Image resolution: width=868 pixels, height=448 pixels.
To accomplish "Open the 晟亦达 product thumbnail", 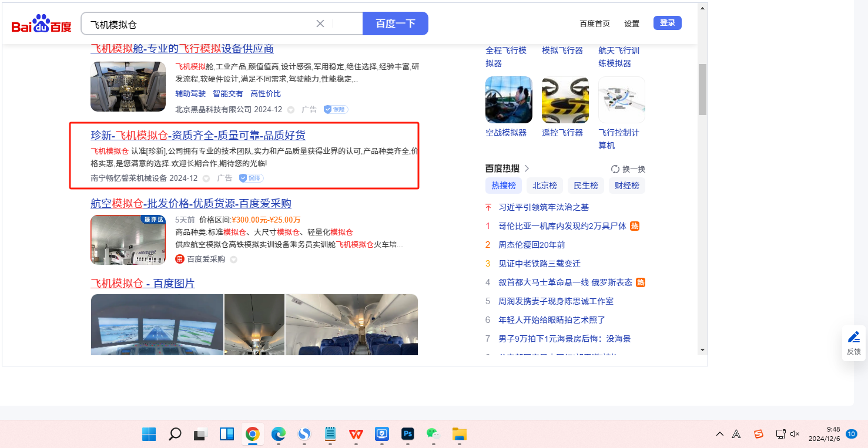I will [x=128, y=240].
